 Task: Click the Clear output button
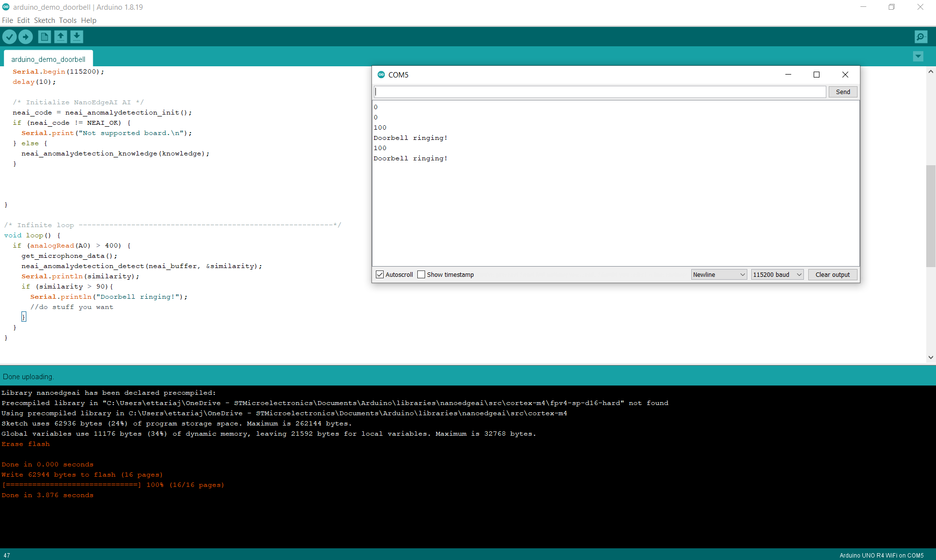(x=833, y=275)
